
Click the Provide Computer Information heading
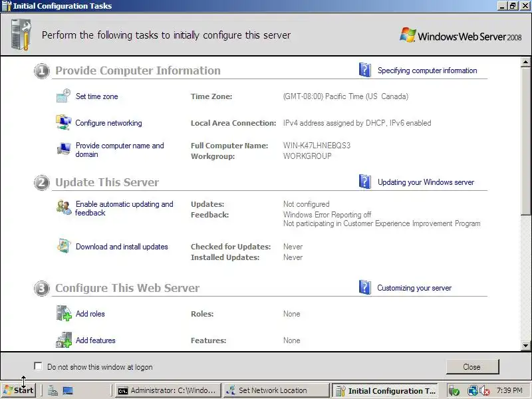138,70
